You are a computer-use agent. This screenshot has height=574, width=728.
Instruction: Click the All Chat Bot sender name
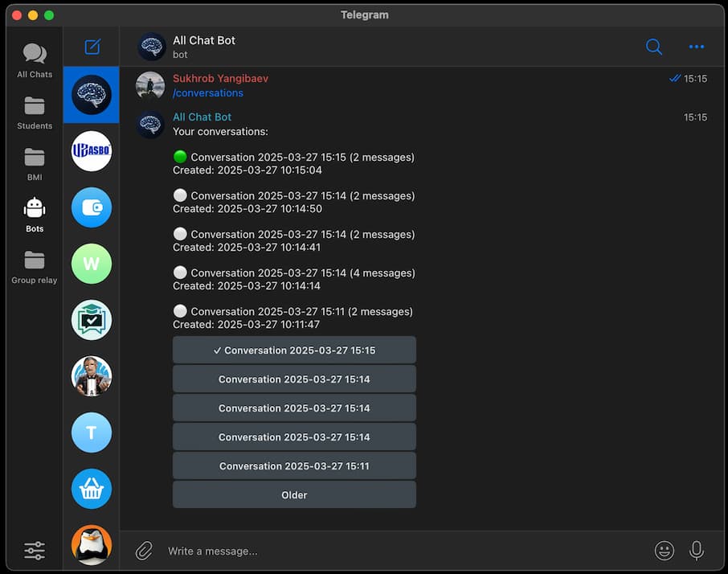[202, 117]
